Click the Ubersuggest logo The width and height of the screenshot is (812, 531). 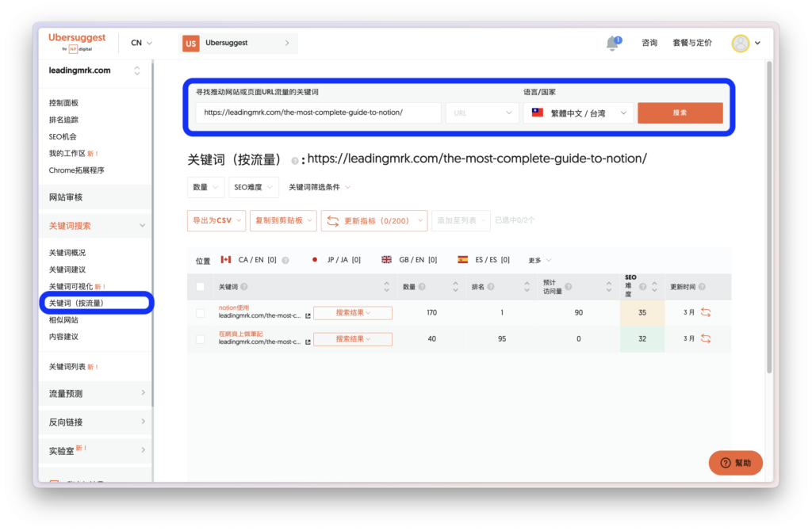[77, 42]
